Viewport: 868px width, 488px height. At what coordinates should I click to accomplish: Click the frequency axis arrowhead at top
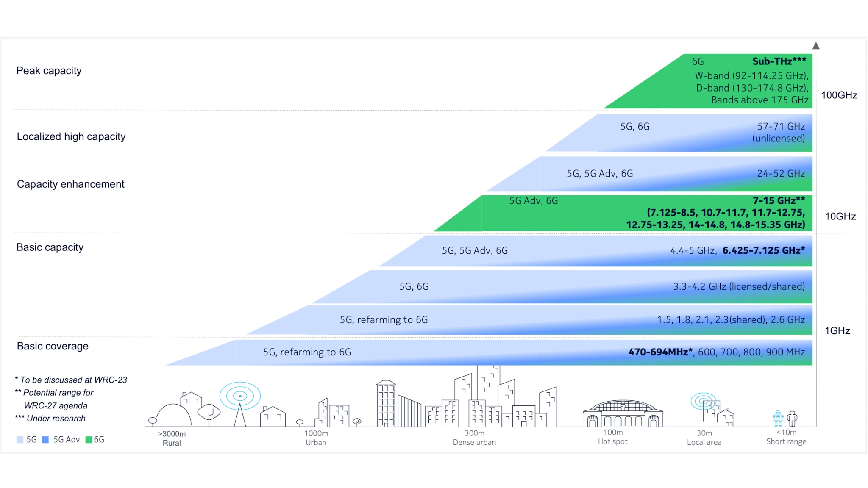point(816,46)
